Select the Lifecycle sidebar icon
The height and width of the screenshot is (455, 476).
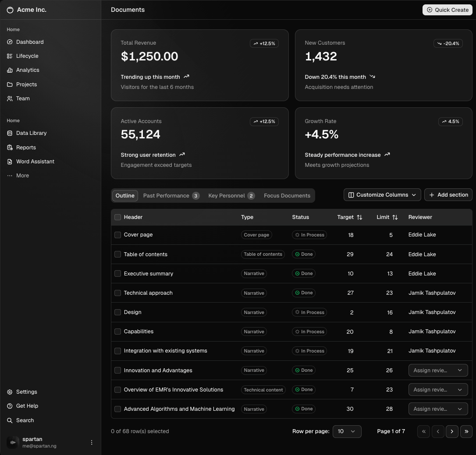10,56
